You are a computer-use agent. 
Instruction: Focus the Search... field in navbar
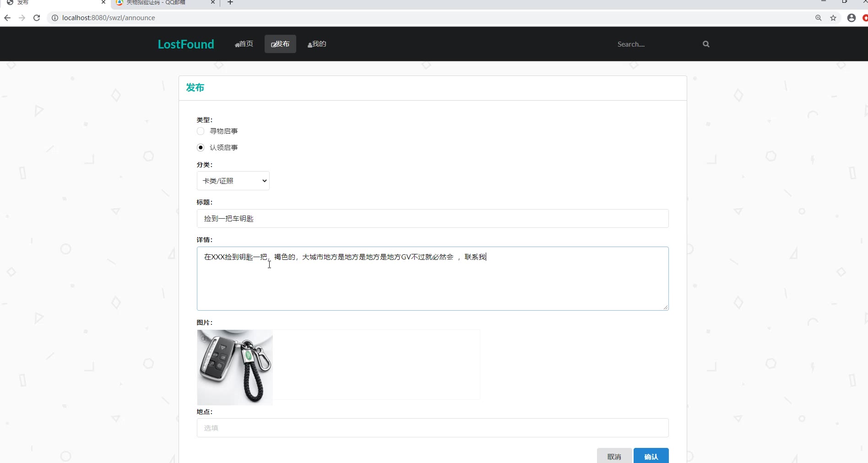pos(657,44)
